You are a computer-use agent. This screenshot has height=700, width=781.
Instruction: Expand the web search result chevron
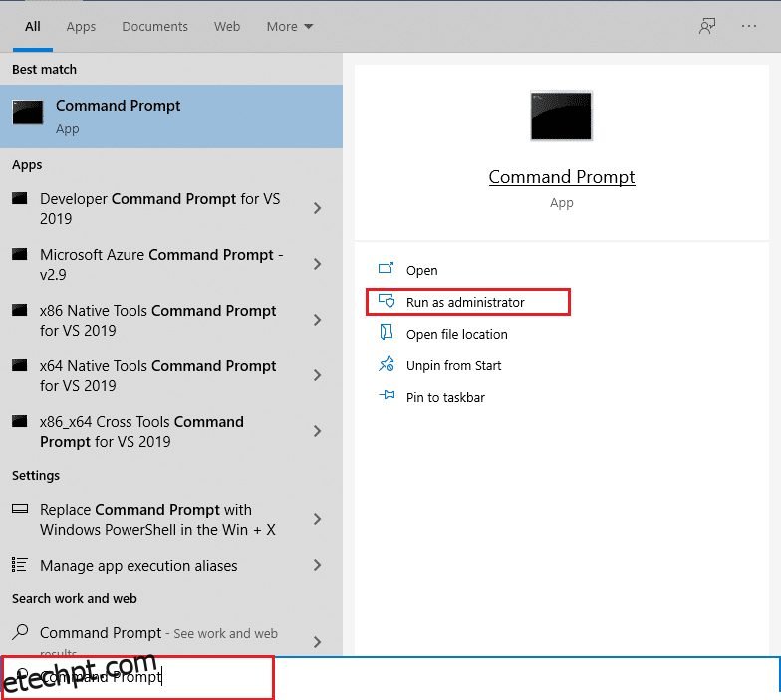317,642
